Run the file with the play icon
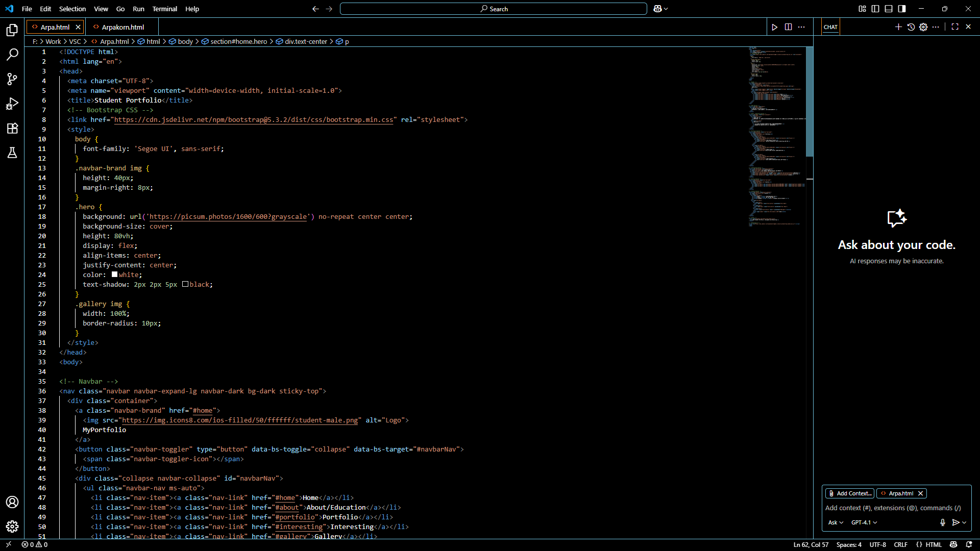The height and width of the screenshot is (551, 980). 775,27
